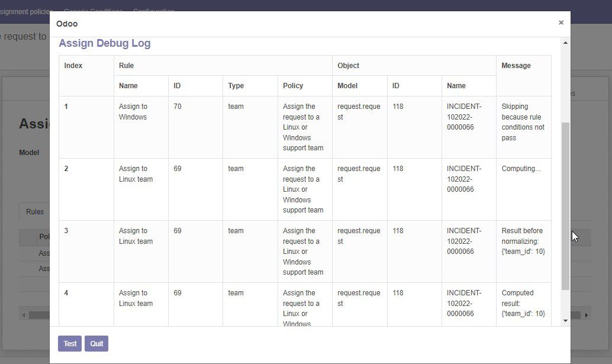Click the dialog scrollbar up arrow

pyautogui.click(x=565, y=43)
